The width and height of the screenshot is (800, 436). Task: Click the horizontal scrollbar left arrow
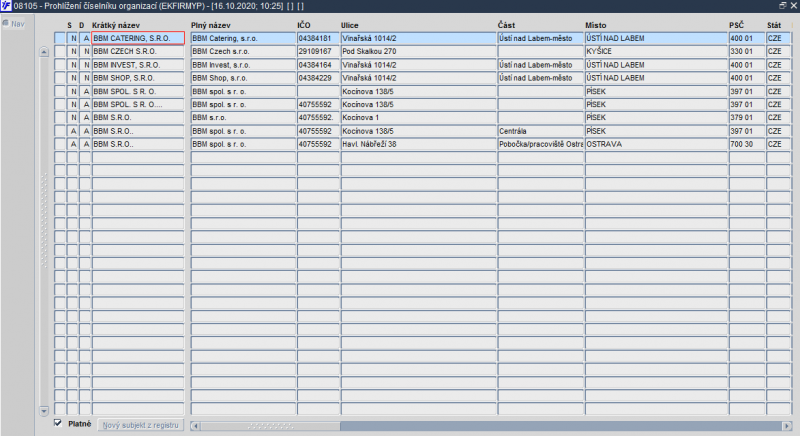point(195,426)
